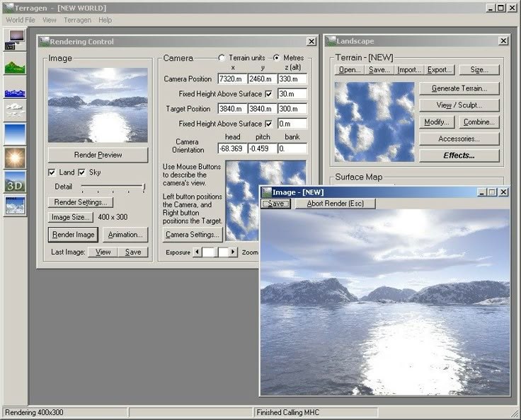Click Generate Terrain... button

coord(459,88)
